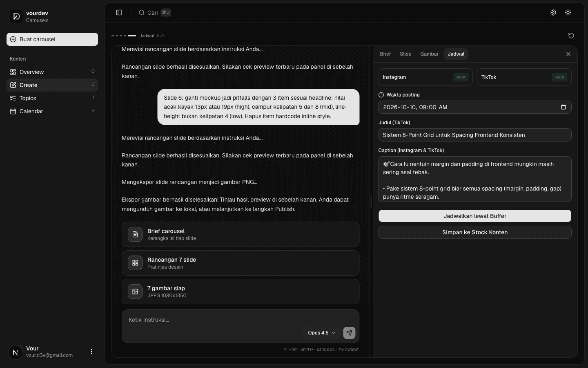
Task: Open Topics in the sidebar
Action: point(52,98)
